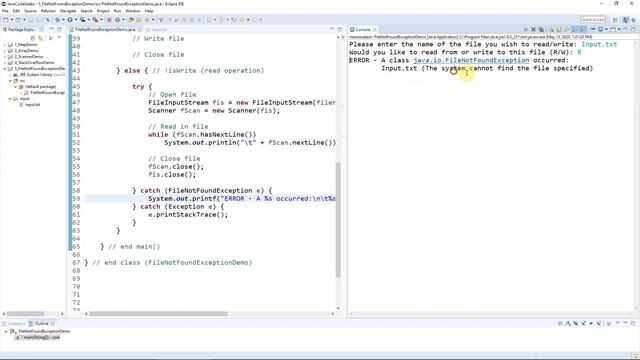The height and width of the screenshot is (360, 640).
Task: Open the Refactor menu
Action: click(x=48, y=11)
